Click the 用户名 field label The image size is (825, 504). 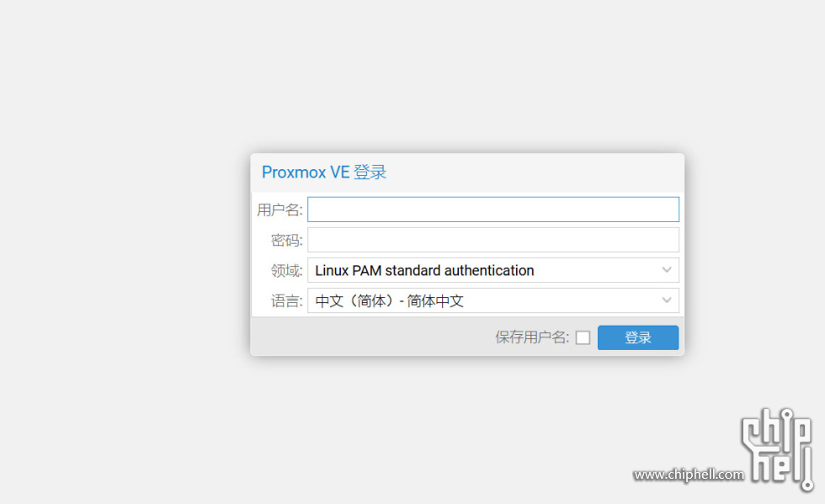[279, 210]
